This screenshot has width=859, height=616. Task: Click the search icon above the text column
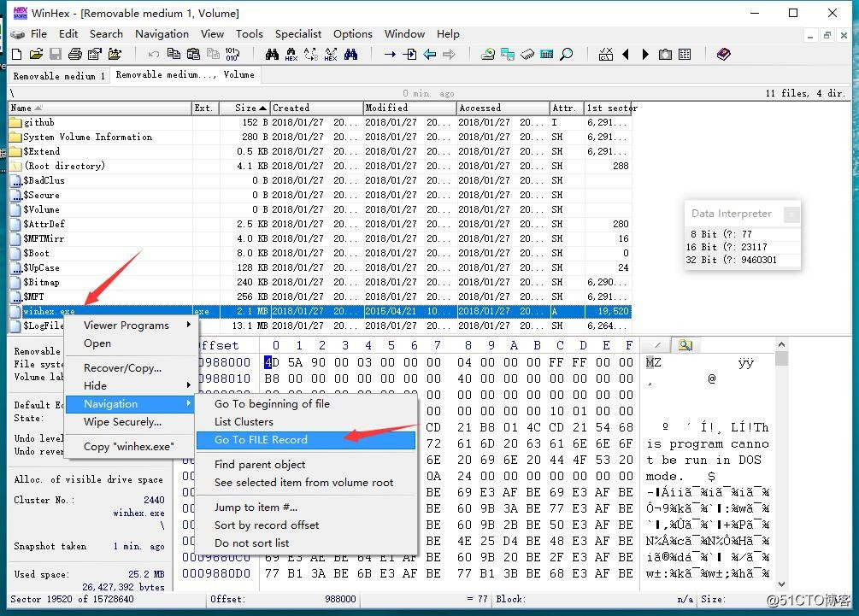coord(685,345)
